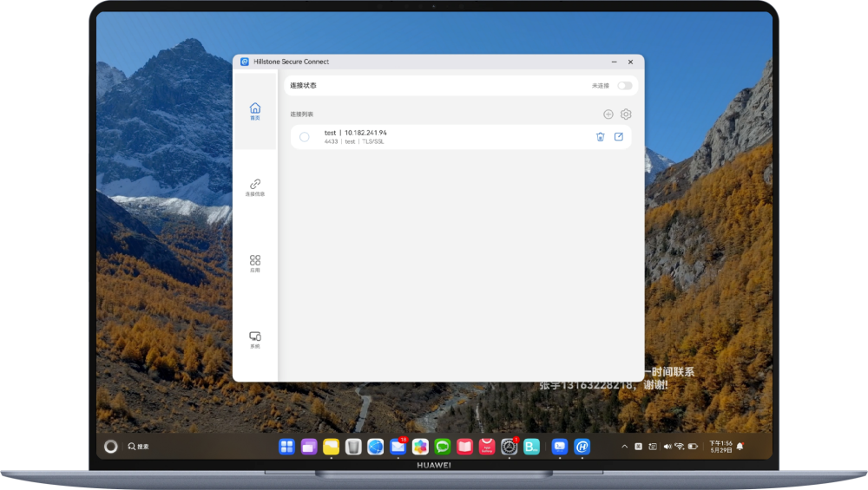
Task: Expand hidden system tray icons chevron
Action: coord(624,447)
